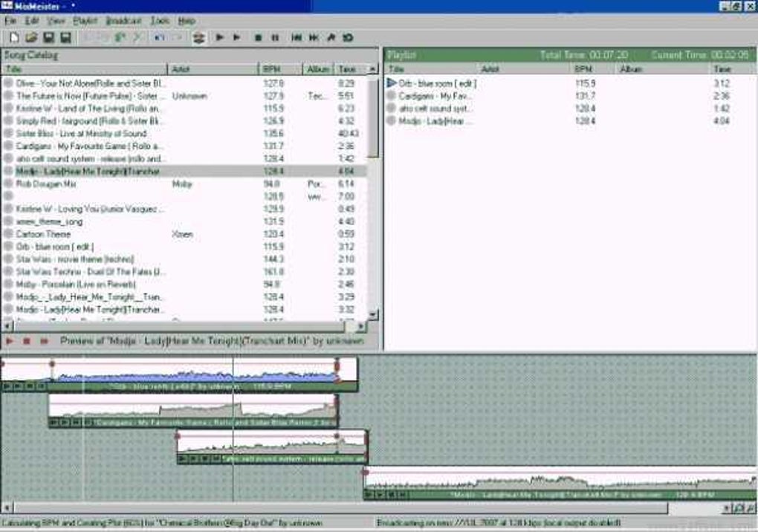Click first mini button on Cardigans timeline clip
The image size is (758, 532).
click(54, 423)
